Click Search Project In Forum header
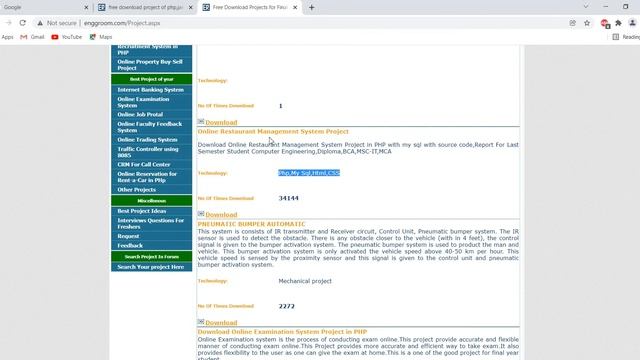The image size is (640, 360). point(151,257)
